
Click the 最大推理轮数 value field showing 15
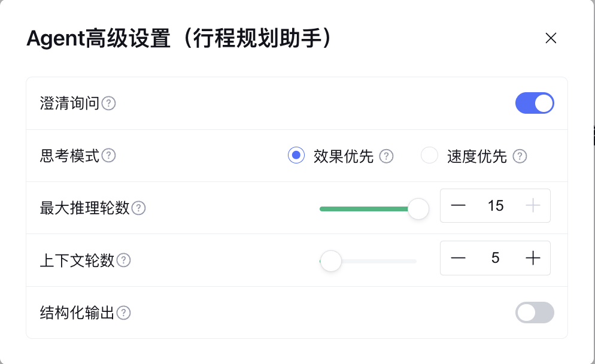point(496,206)
